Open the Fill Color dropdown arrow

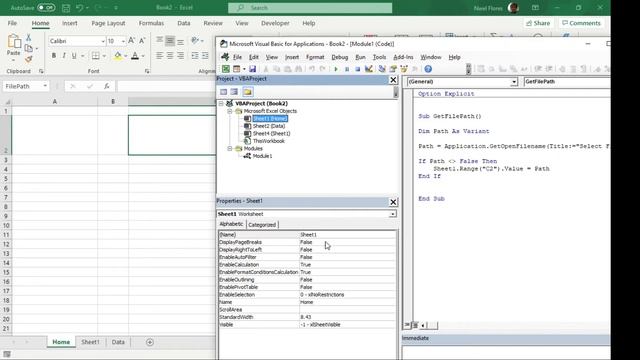point(125,56)
